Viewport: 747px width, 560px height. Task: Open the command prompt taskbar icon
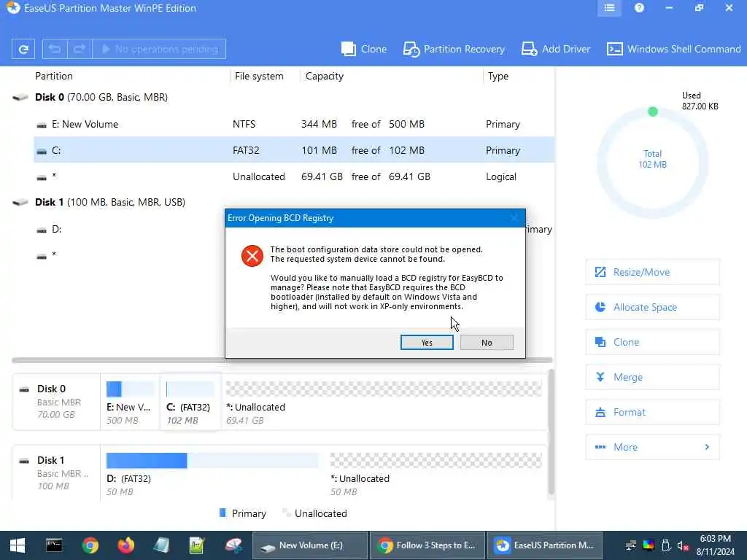(54, 545)
